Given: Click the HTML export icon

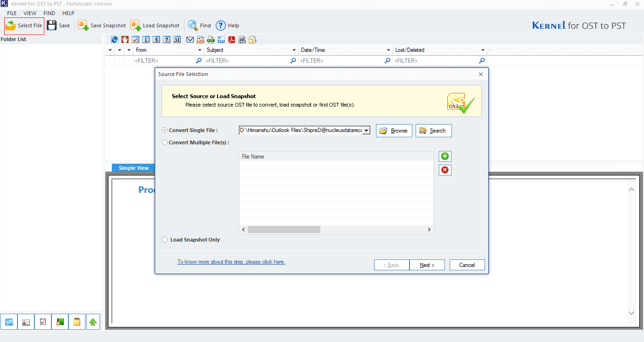Looking at the screenshot, I should point(242,40).
